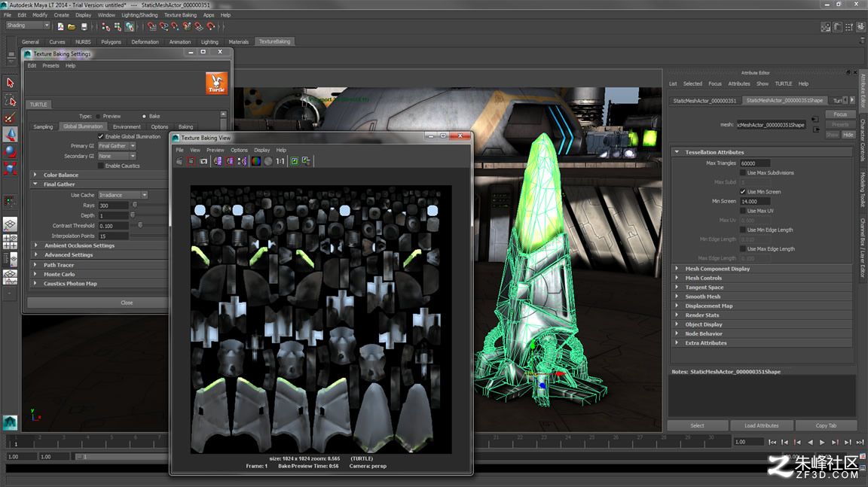Image resolution: width=868 pixels, height=487 pixels.
Task: Open the Texture Baking menu in main menu bar
Action: 181,15
